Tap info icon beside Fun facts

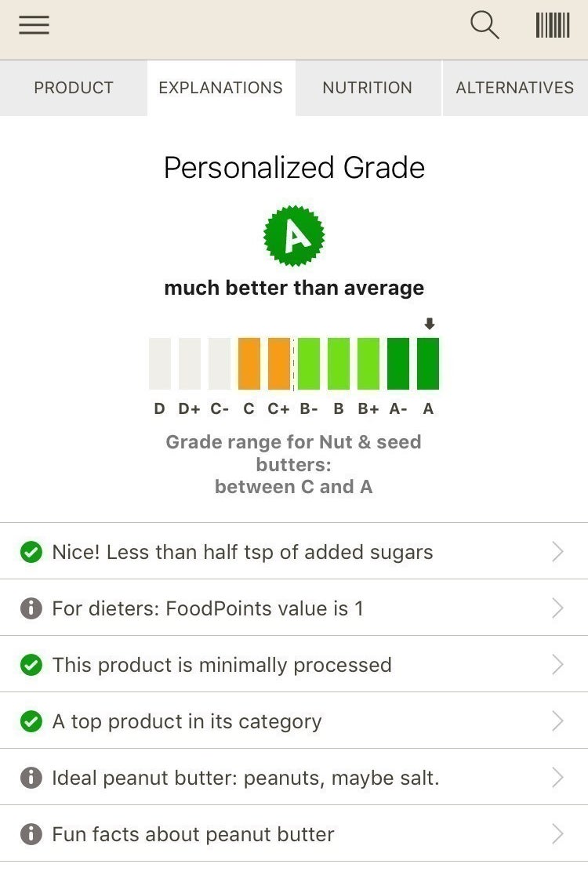point(31,834)
